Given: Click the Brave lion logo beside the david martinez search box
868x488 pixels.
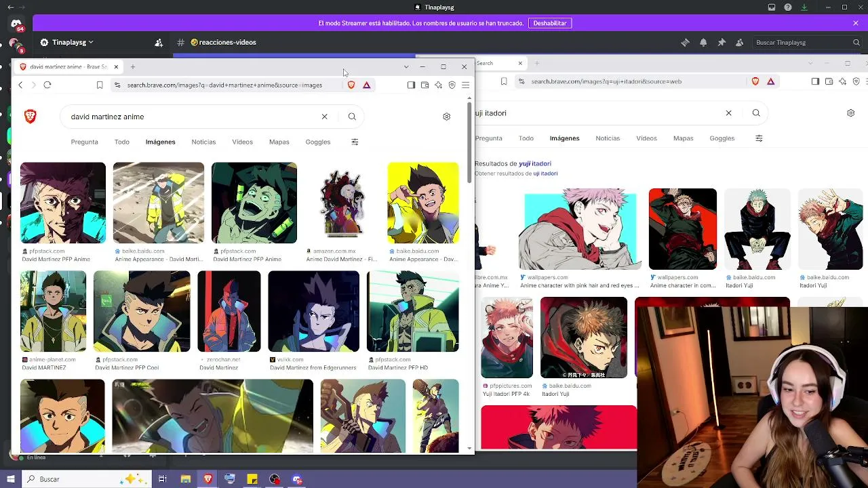Looking at the screenshot, I should point(30,117).
